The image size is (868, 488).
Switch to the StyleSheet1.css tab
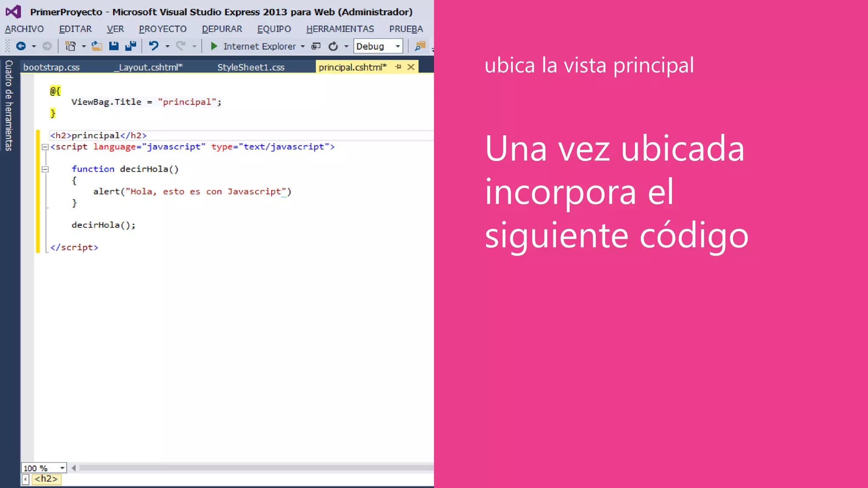pyautogui.click(x=251, y=67)
